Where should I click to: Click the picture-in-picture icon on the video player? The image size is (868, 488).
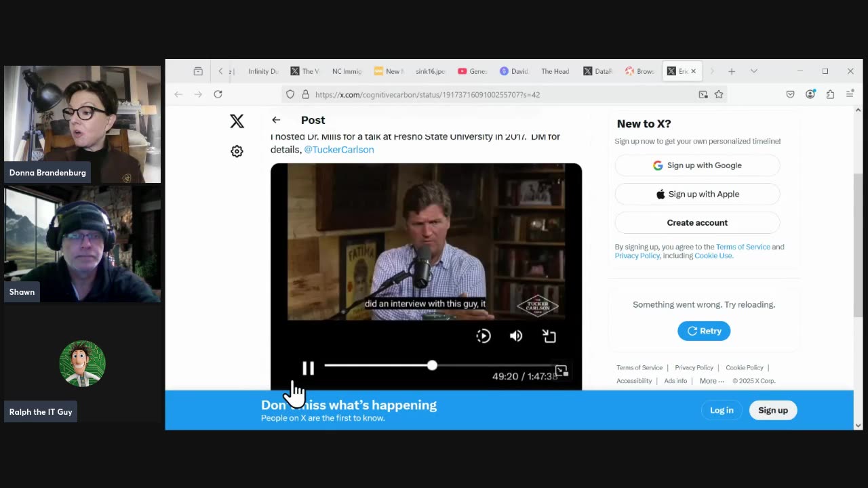click(561, 371)
